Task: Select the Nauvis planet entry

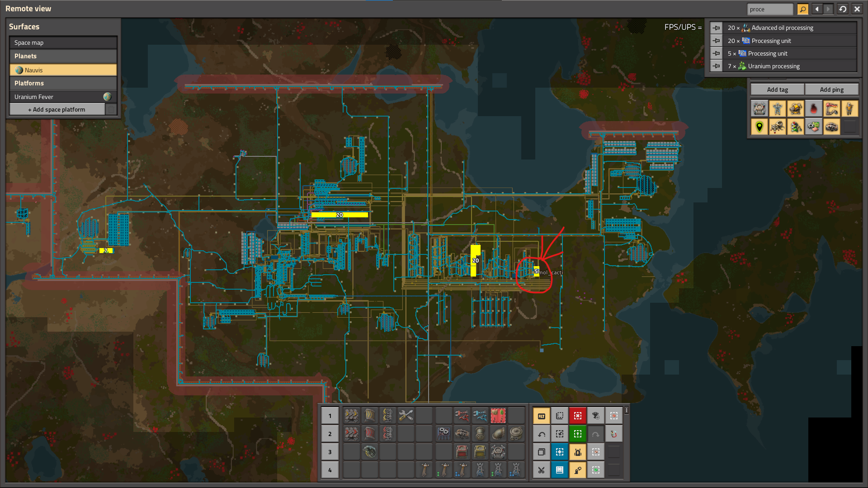Action: point(63,70)
